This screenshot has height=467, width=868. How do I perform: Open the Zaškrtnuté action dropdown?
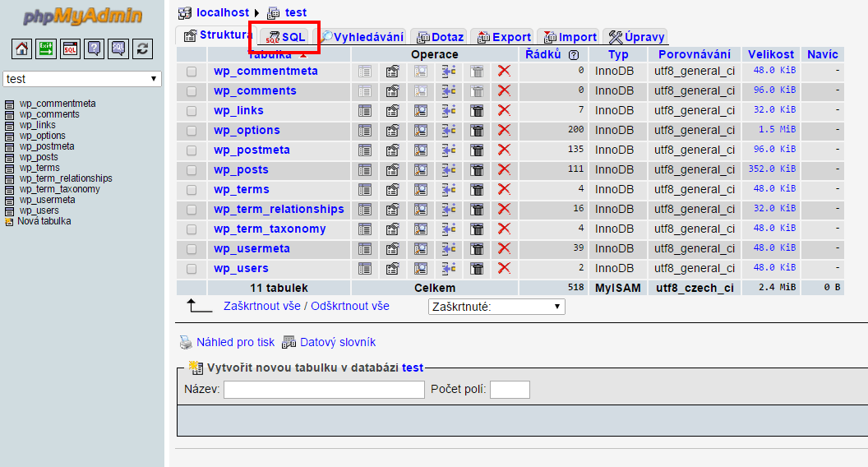tap(496, 307)
